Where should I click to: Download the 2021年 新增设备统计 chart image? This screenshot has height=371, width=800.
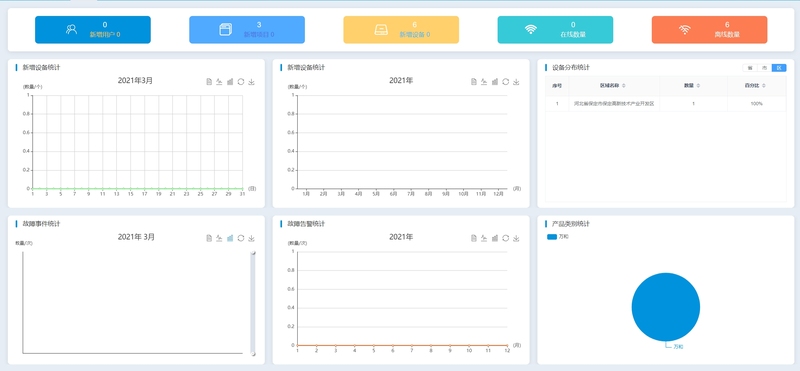516,82
